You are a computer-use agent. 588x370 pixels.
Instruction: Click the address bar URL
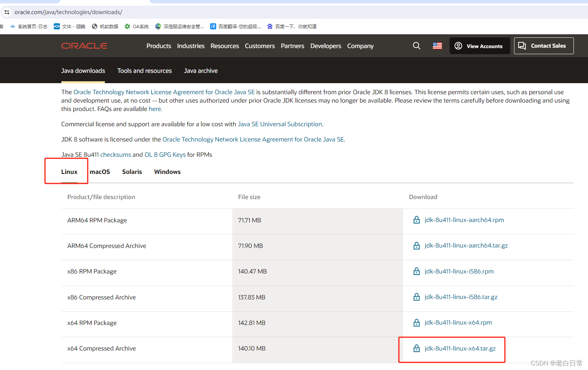point(68,12)
